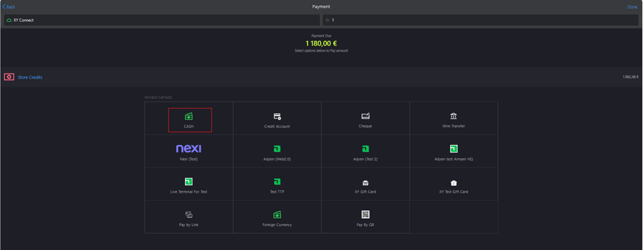Tap Done in the top right
Viewport: 644px width, 250px height.
633,7
